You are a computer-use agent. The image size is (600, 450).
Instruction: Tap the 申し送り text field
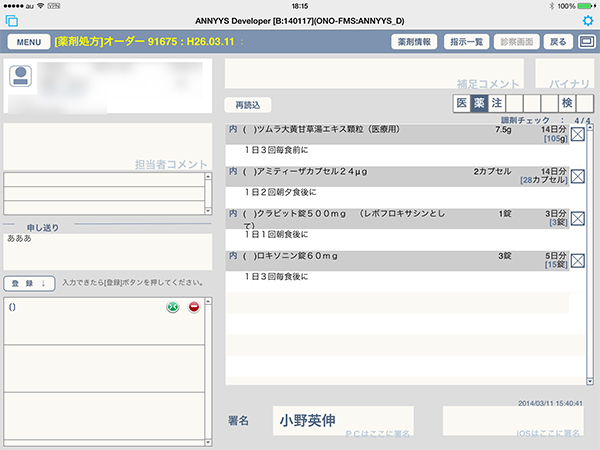coord(107,251)
